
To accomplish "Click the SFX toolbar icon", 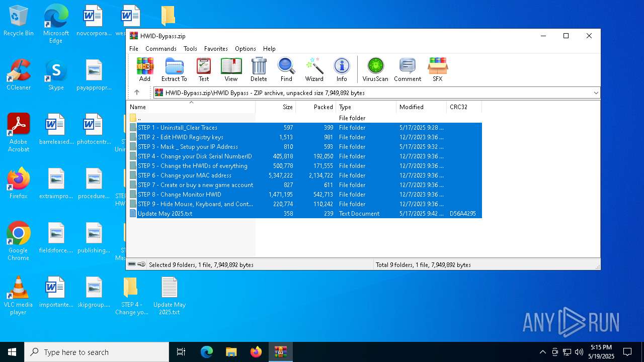I will [x=438, y=70].
